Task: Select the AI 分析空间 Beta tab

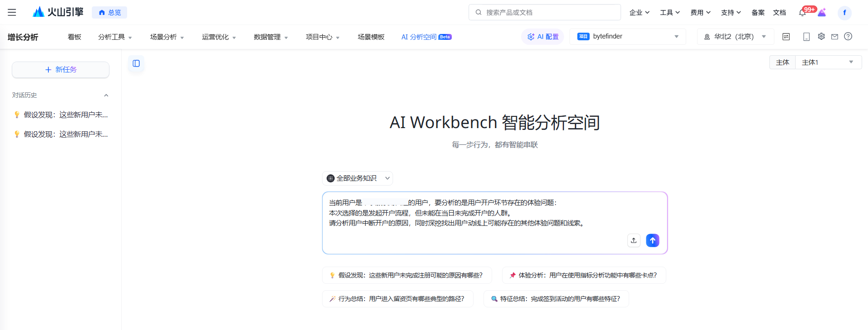Action: point(427,37)
